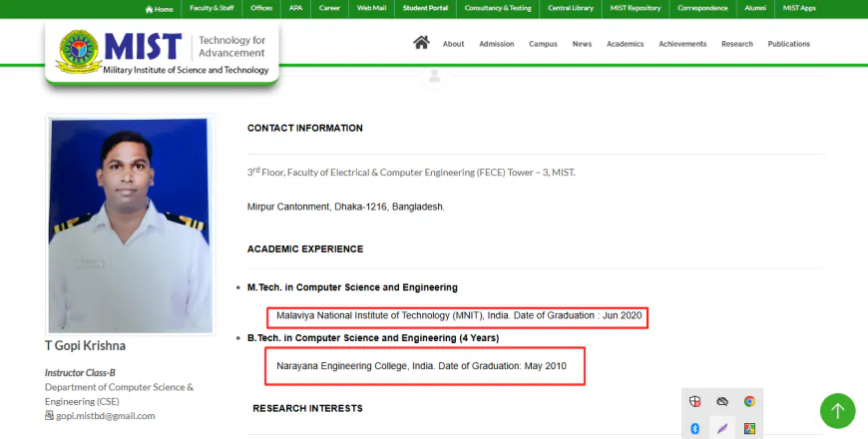Click the M.Tech. in Computer Science entry

point(352,287)
